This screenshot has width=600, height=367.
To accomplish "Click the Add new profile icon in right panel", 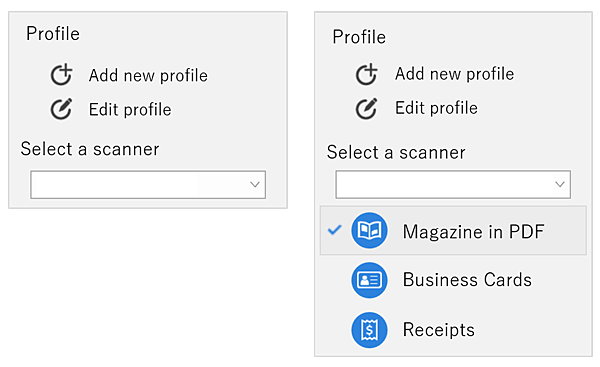I will (x=367, y=74).
